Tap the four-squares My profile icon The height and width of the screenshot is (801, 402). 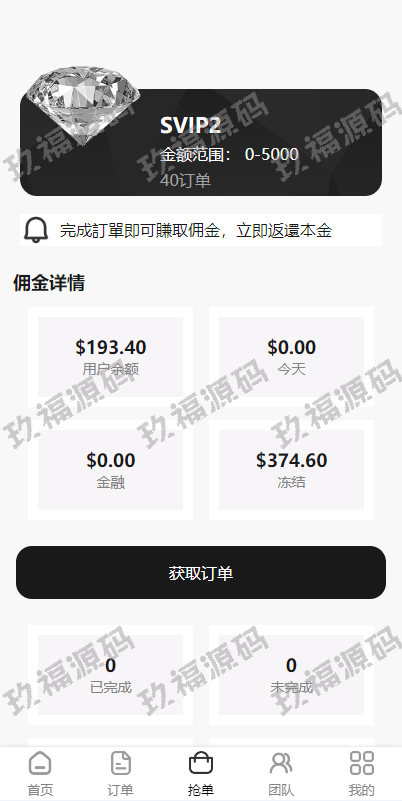click(362, 763)
